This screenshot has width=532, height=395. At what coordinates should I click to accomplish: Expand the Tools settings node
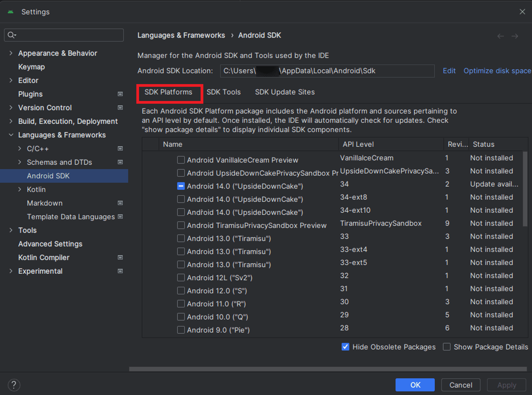11,230
